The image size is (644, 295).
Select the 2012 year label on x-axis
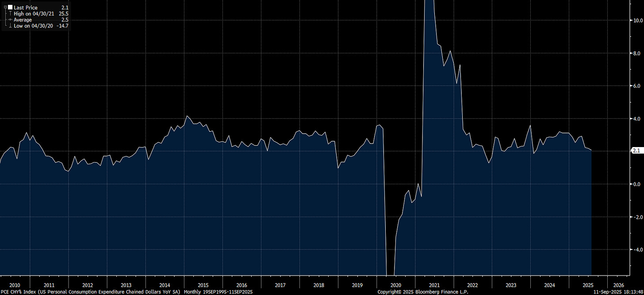point(88,285)
